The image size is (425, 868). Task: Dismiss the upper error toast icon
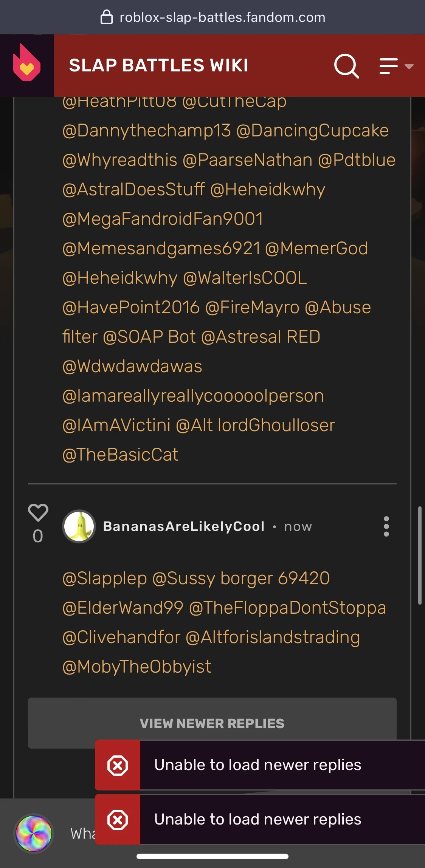point(118,765)
